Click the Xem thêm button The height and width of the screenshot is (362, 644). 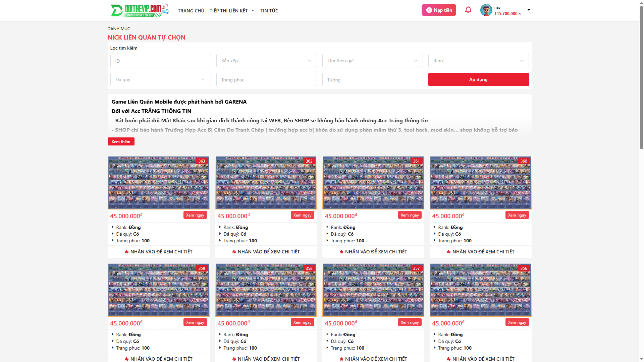point(121,141)
